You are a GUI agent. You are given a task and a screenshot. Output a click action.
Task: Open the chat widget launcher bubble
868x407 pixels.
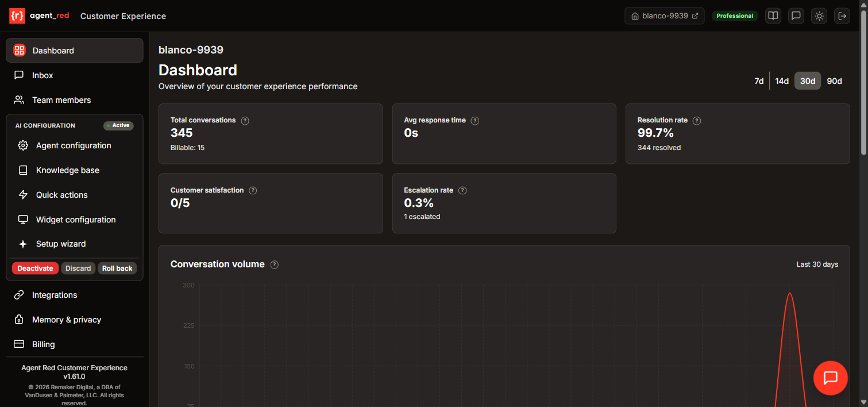tap(831, 378)
